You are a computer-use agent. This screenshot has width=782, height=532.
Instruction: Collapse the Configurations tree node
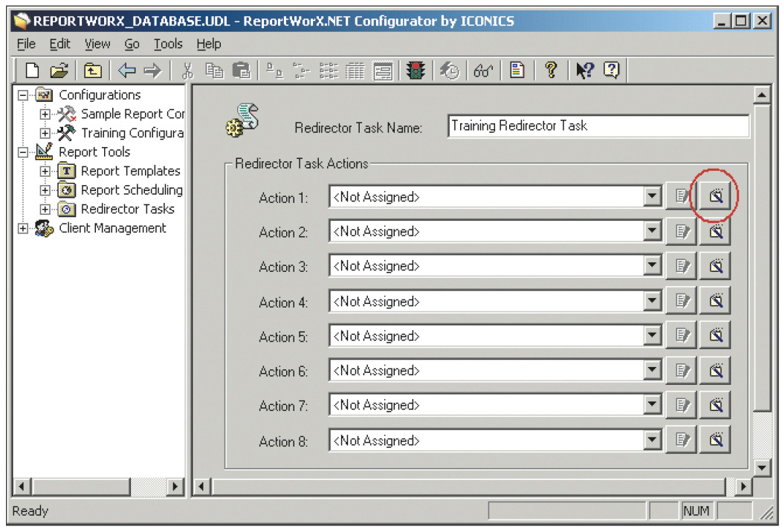(23, 94)
